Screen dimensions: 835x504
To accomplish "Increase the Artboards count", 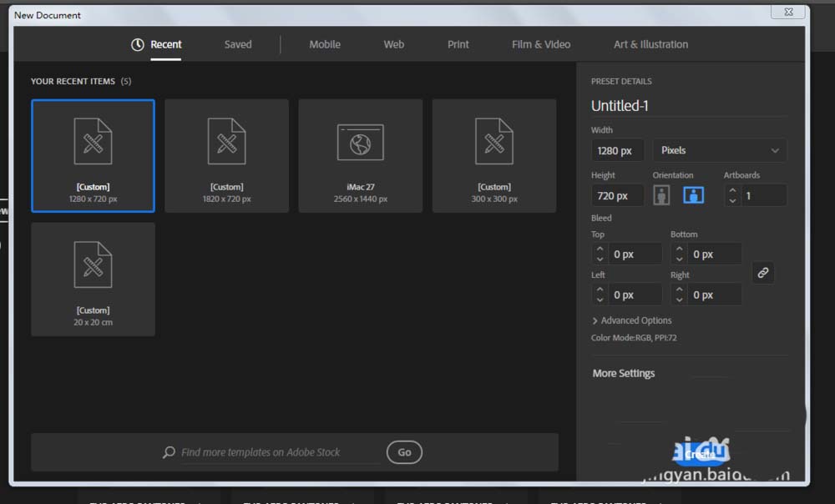I will 733,190.
